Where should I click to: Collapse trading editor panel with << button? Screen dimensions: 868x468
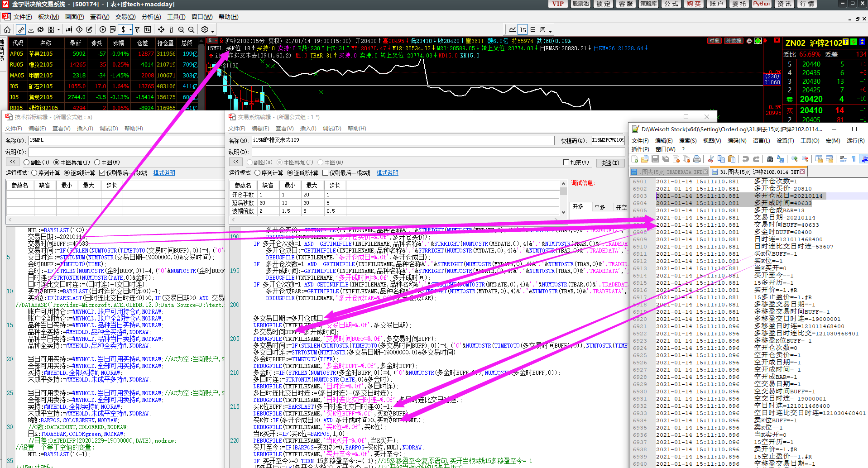click(236, 162)
